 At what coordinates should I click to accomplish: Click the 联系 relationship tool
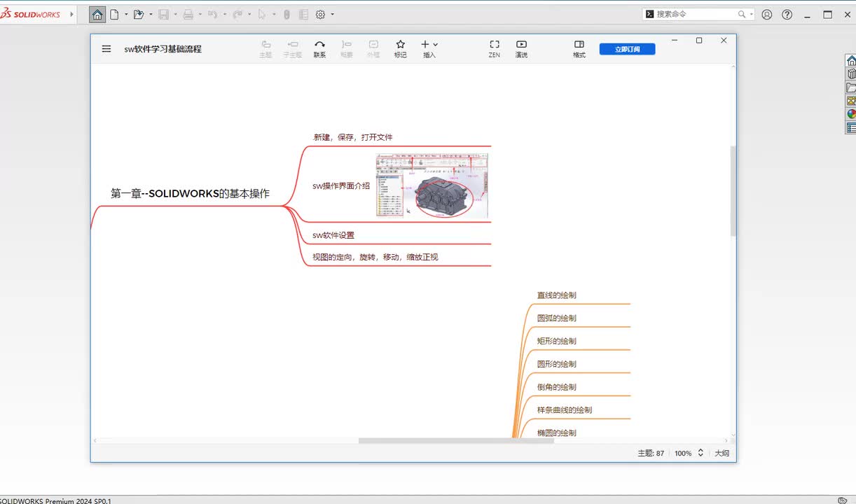pyautogui.click(x=319, y=49)
